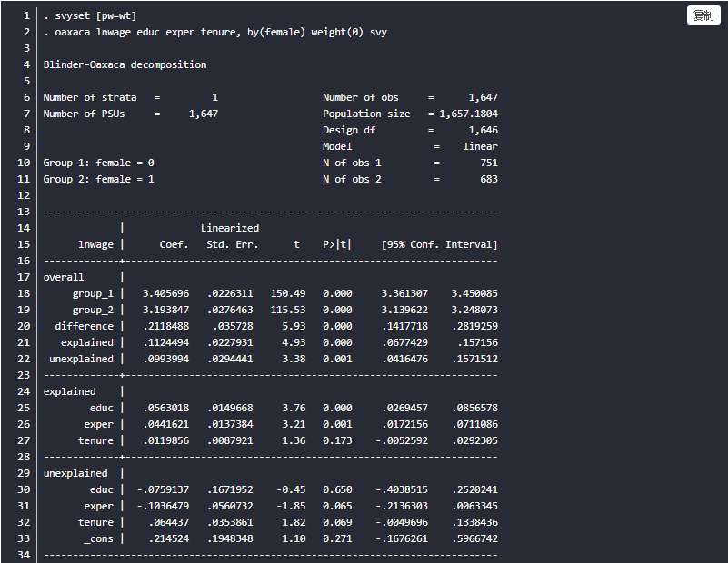
Task: Click the Linearized header text
Action: (x=229, y=228)
